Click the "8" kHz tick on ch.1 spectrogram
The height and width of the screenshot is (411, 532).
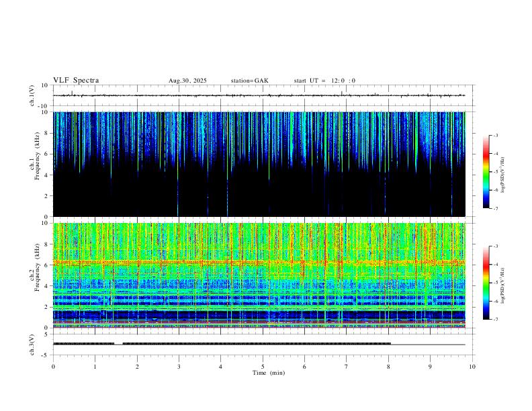point(47,133)
